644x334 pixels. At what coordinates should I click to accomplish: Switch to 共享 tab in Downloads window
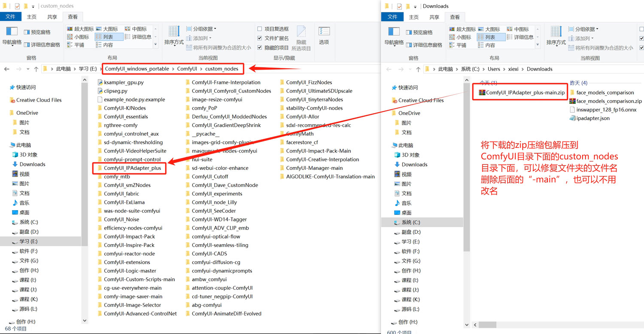(x=434, y=17)
